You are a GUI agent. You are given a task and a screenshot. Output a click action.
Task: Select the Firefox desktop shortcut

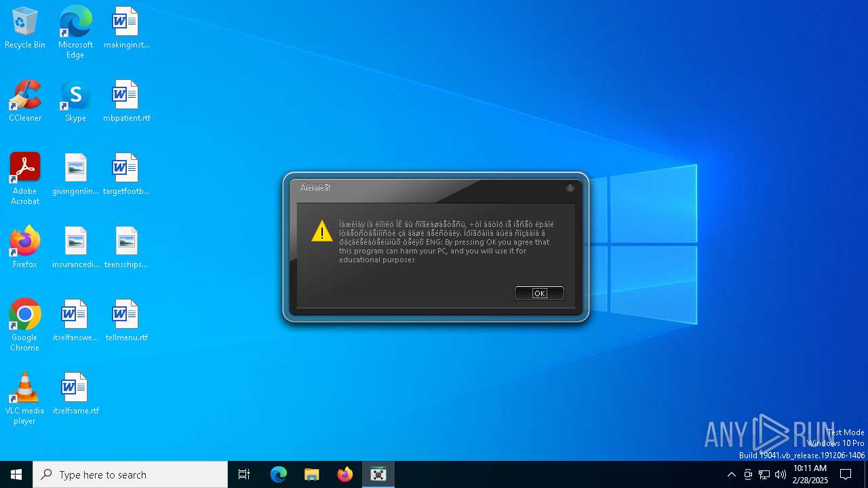[25, 248]
